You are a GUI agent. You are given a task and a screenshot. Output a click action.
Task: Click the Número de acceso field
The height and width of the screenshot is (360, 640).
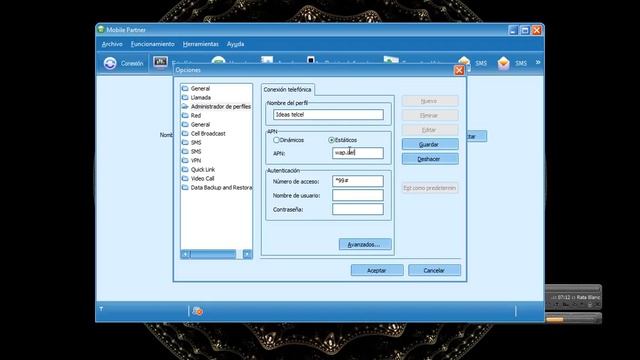coord(358,181)
